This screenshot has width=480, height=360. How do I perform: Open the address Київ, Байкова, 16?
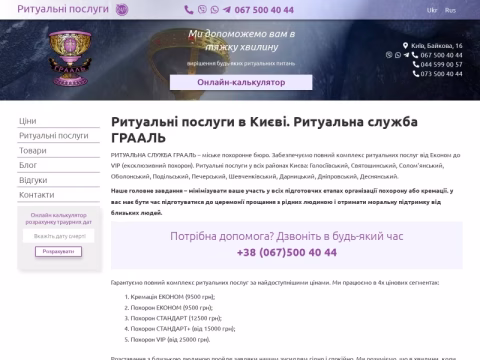[437, 46]
